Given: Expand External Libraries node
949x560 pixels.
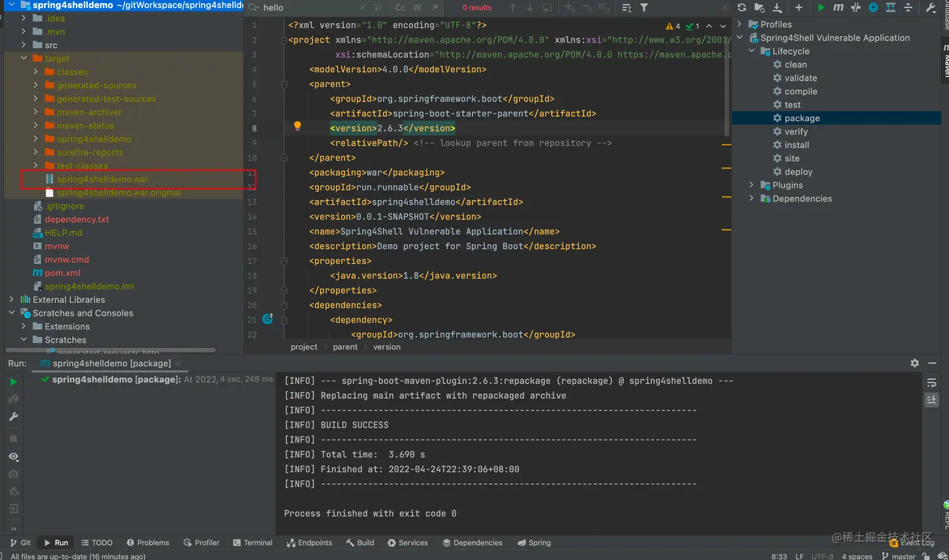Looking at the screenshot, I should tap(12, 300).
